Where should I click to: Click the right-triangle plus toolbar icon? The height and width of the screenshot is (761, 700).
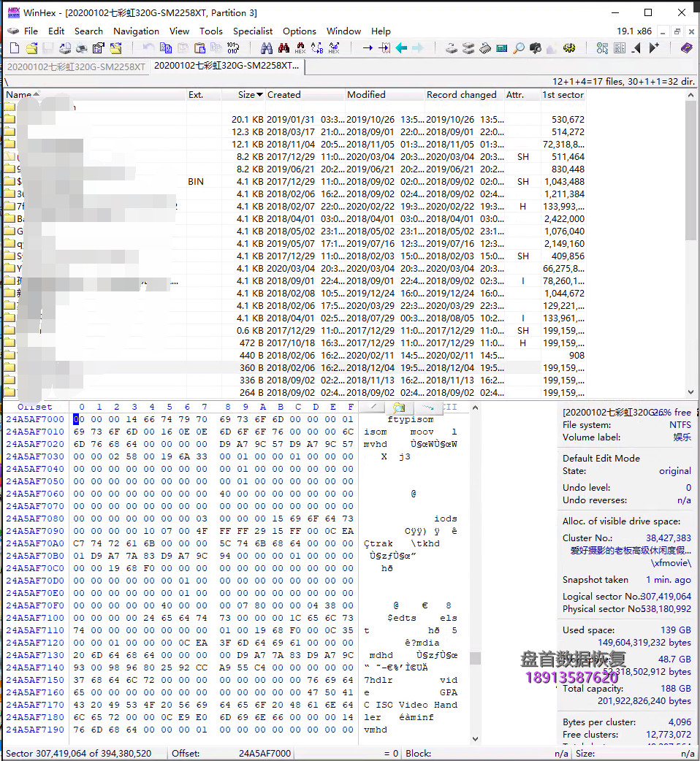pyautogui.click(x=654, y=48)
